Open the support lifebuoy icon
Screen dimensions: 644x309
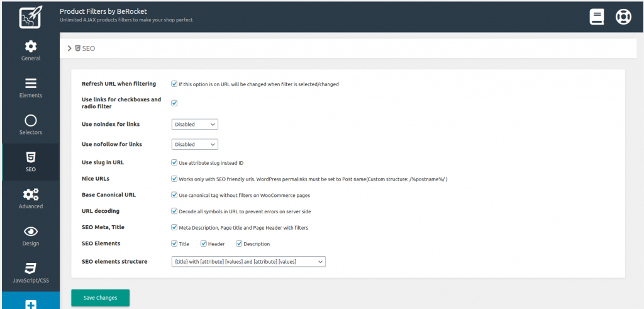coord(623,17)
